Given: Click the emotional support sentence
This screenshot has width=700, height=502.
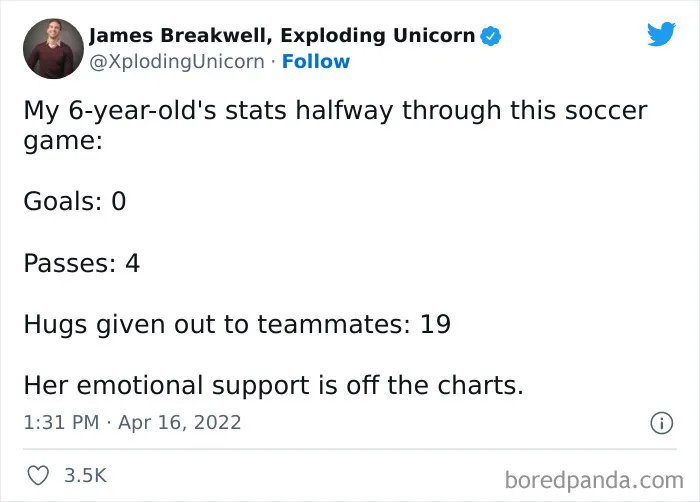Looking at the screenshot, I should coord(273,385).
